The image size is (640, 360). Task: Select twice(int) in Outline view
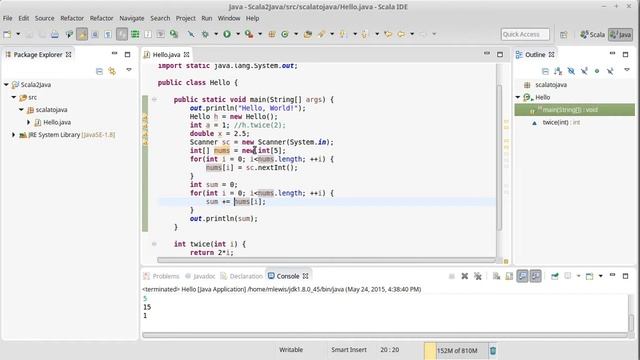[x=561, y=122]
